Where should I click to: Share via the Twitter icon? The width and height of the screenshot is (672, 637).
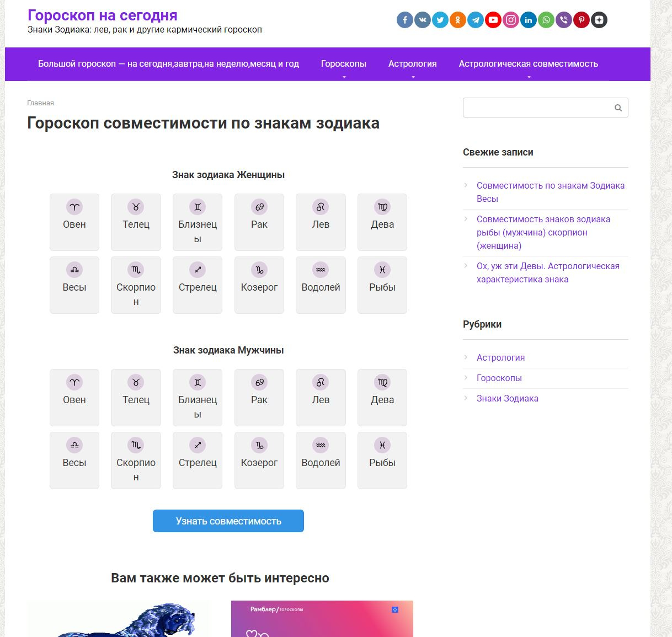point(440,20)
